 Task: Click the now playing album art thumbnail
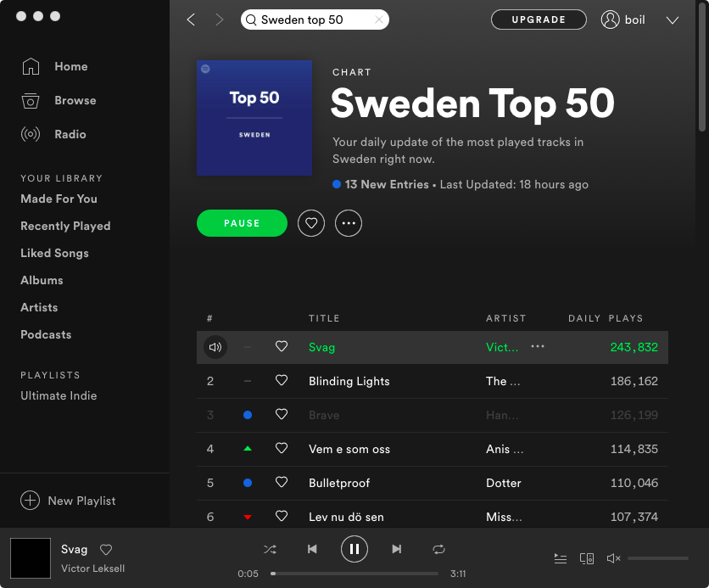point(31,558)
